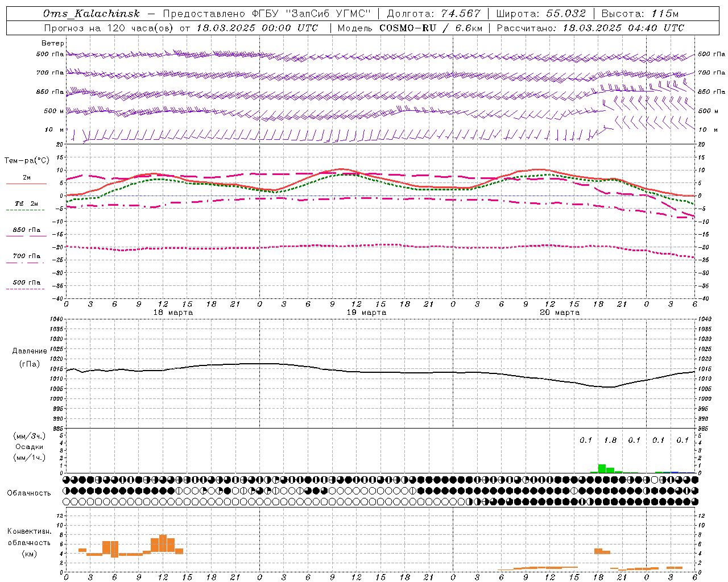Click the Ветер panel label
728x582 pixels.
click(x=52, y=43)
